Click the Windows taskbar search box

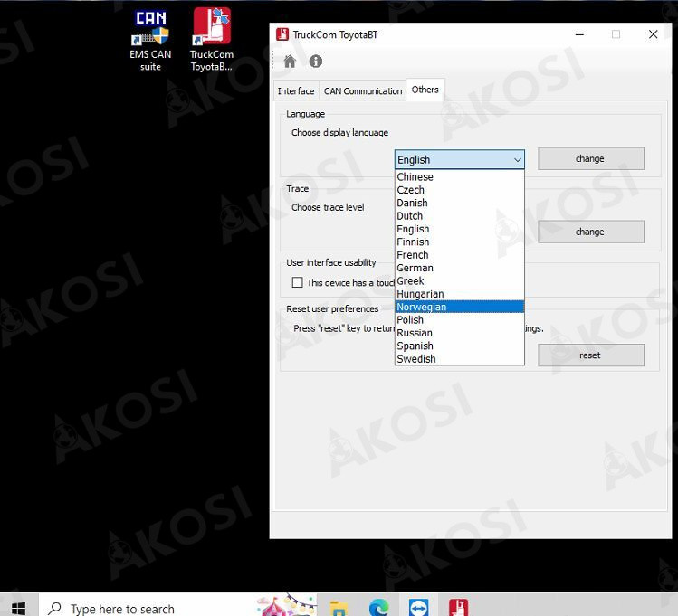coord(122,608)
